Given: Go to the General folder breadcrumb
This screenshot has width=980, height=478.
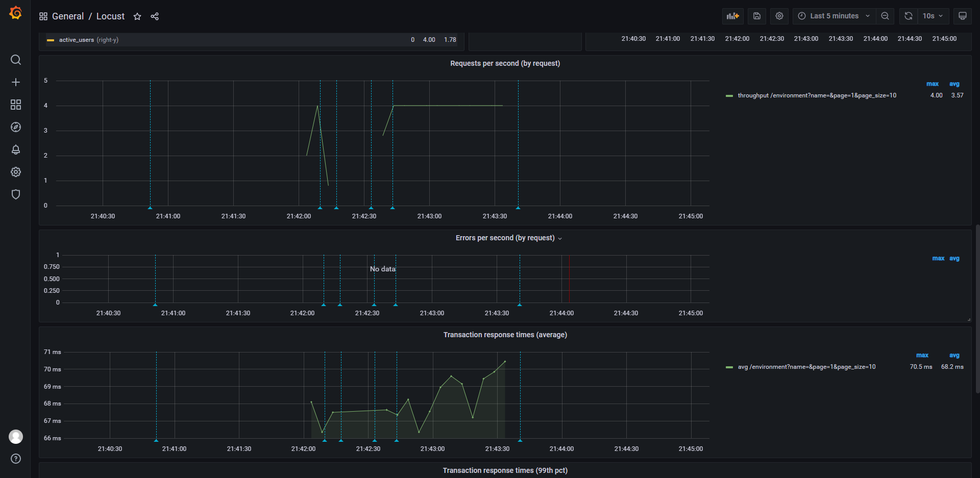Looking at the screenshot, I should pos(68,16).
